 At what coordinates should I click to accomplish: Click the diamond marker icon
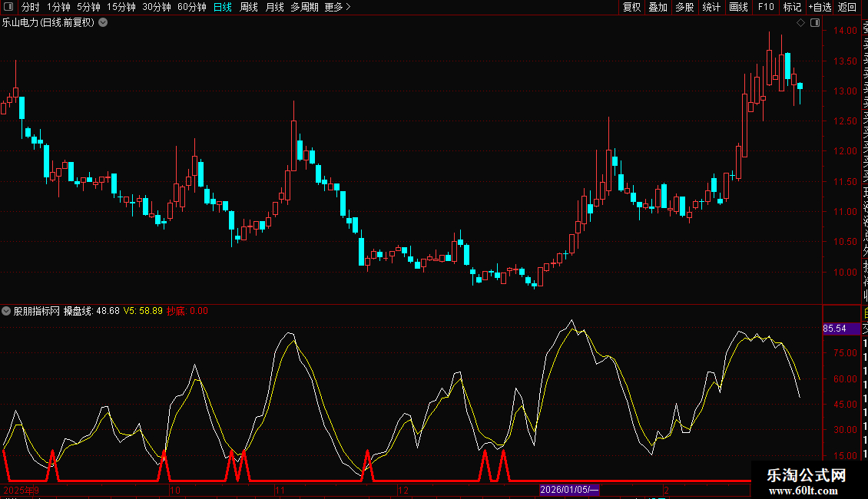800,23
